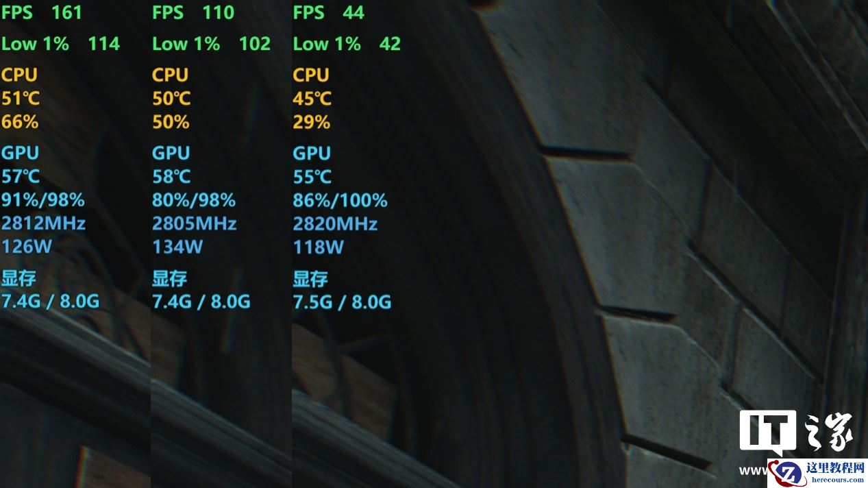Click the CPU 51℃ temperature reading
This screenshot has height=488, width=868.
click(21, 99)
